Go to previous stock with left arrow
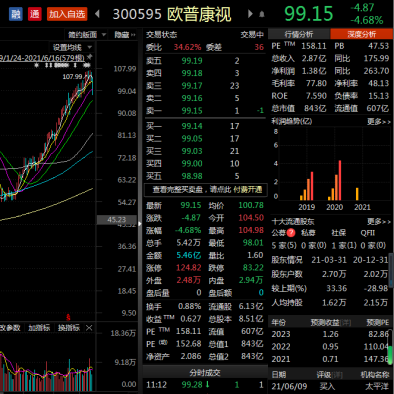 (x=97, y=14)
